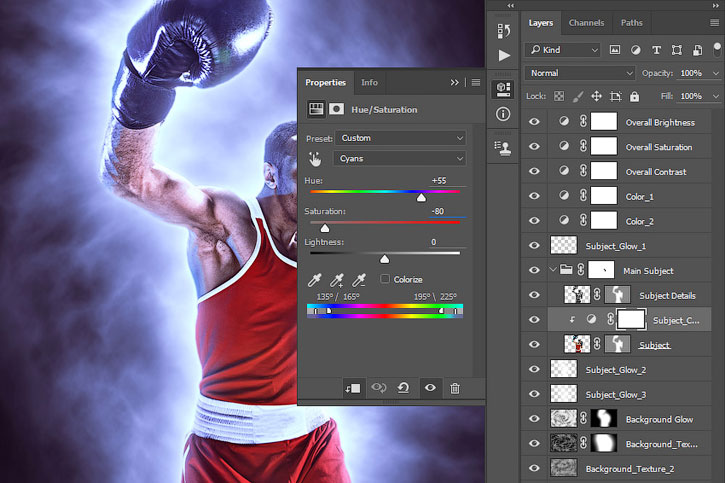Click the Saturation value field -80
This screenshot has width=725, height=483.
coord(447,211)
